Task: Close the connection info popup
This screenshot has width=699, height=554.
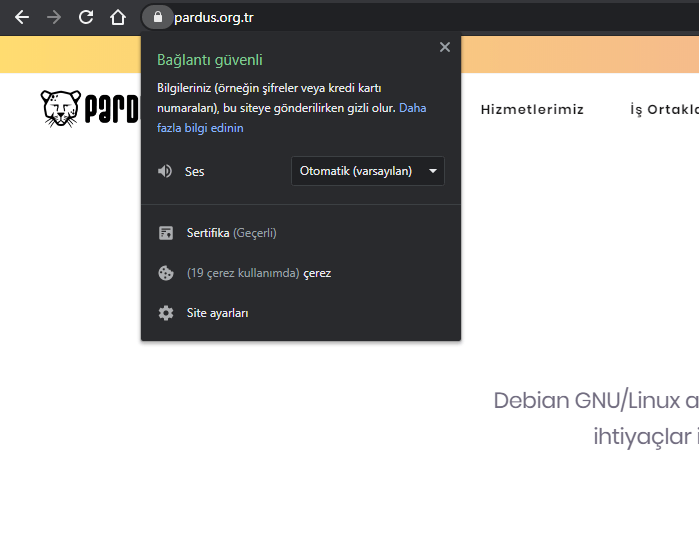Action: coord(444,47)
